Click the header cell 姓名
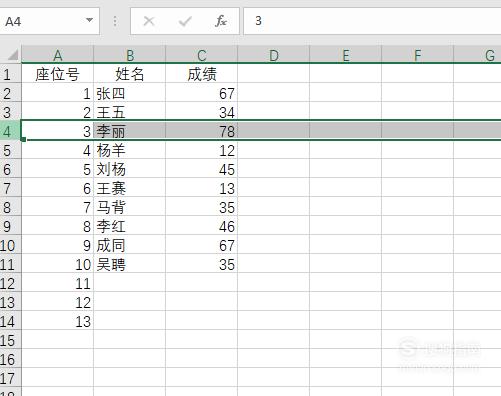 click(130, 74)
